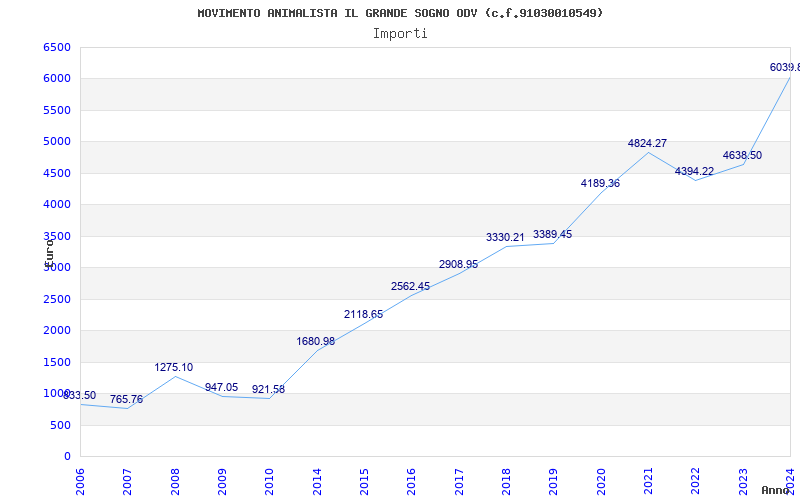
Task: Select the 2908.95 data label
Action: click(458, 264)
